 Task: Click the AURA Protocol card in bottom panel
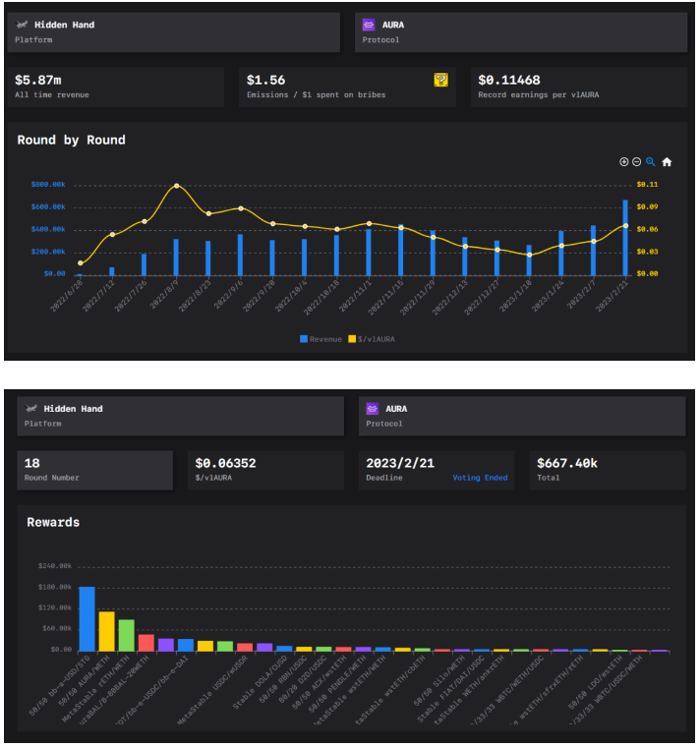point(522,416)
